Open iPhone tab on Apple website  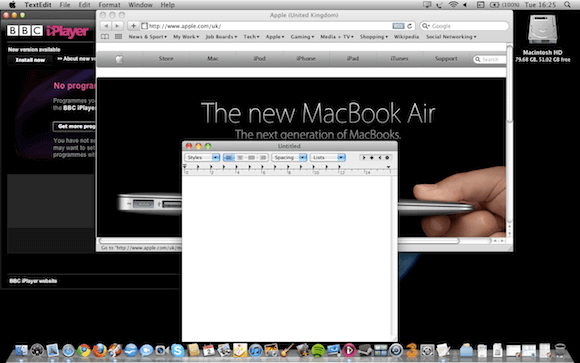306,58
